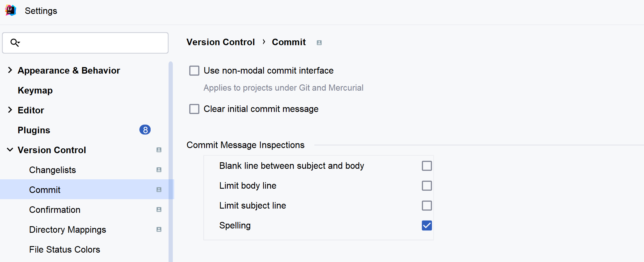Enable Use non-modal commit interface
This screenshot has width=644, height=262.
pos(194,70)
